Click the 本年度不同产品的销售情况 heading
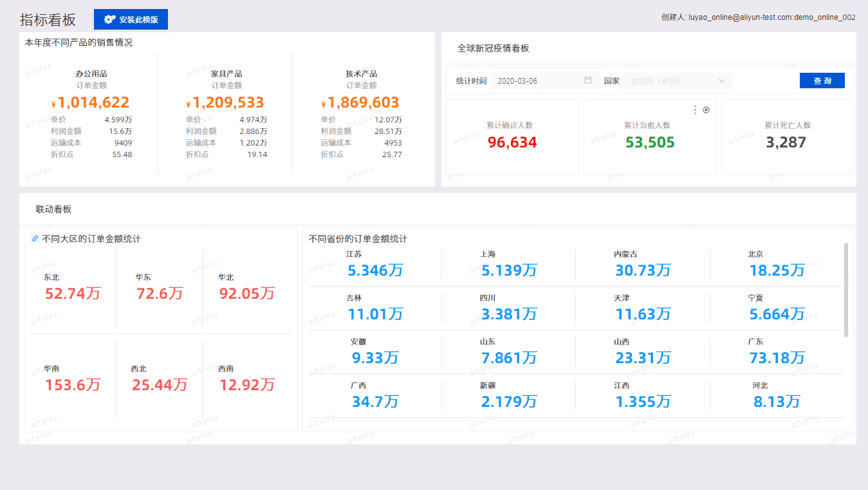Image resolution: width=868 pixels, height=490 pixels. (x=78, y=42)
